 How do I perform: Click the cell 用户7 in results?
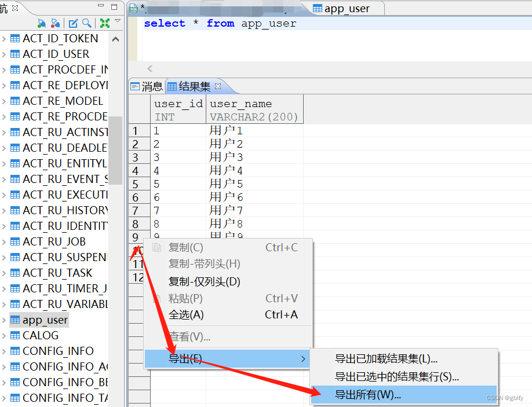tap(254, 210)
